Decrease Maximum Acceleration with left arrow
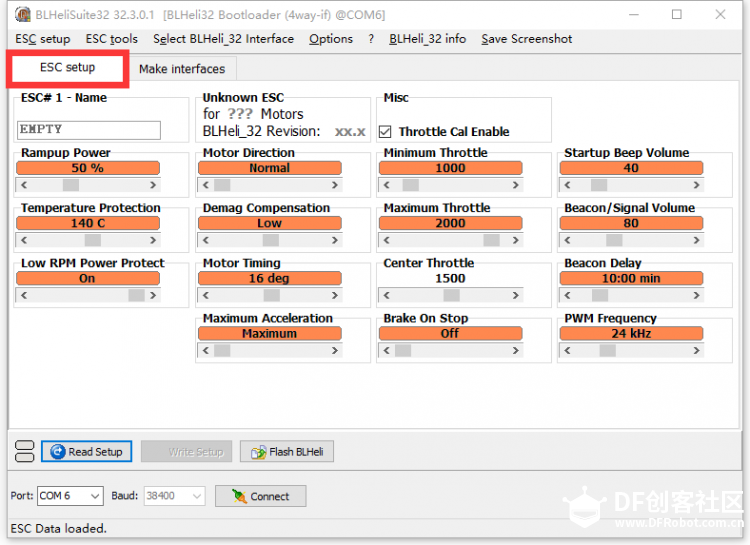Screen dimensions: 750x545 tap(206, 350)
